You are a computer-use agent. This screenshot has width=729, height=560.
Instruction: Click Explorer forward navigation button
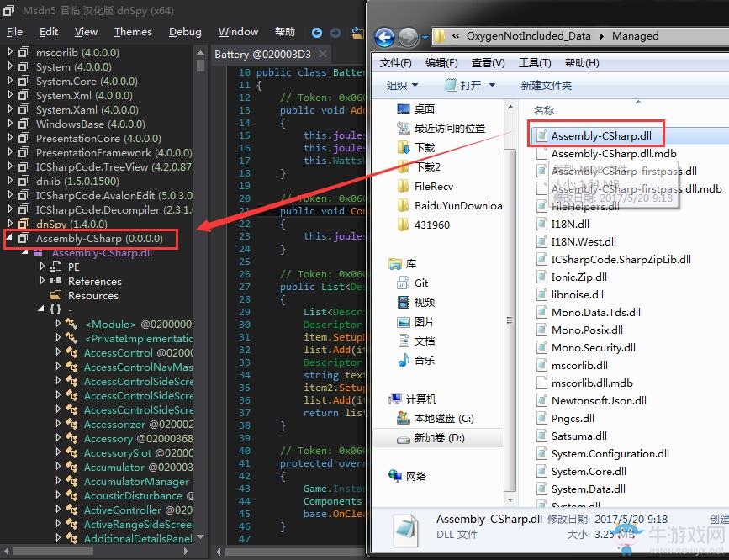(x=408, y=37)
